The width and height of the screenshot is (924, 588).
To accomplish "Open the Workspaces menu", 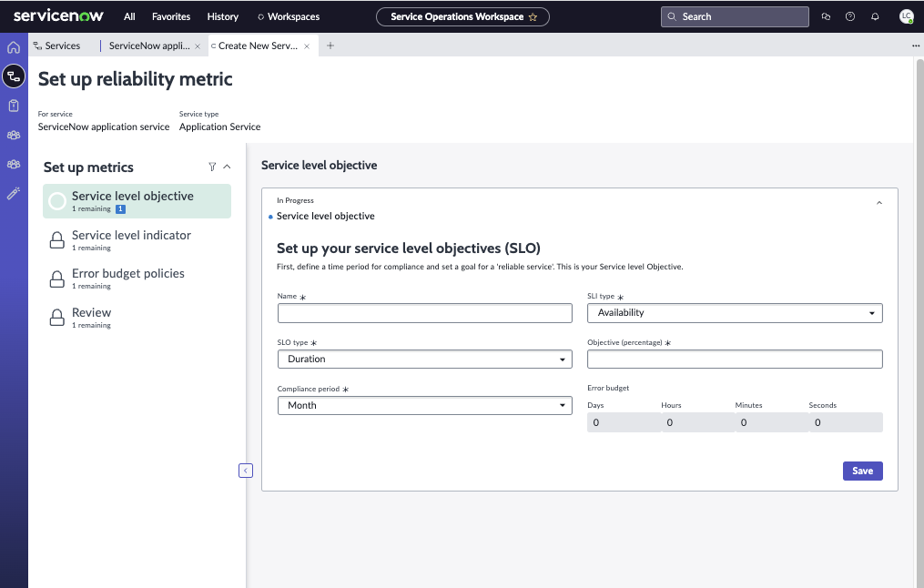I will [x=289, y=16].
